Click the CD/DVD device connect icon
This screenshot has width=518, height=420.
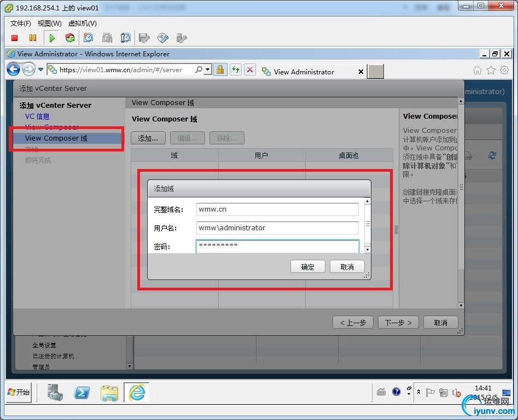163,38
